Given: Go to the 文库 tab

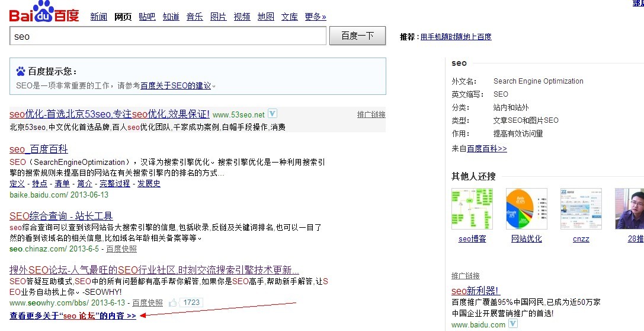Looking at the screenshot, I should (x=290, y=17).
